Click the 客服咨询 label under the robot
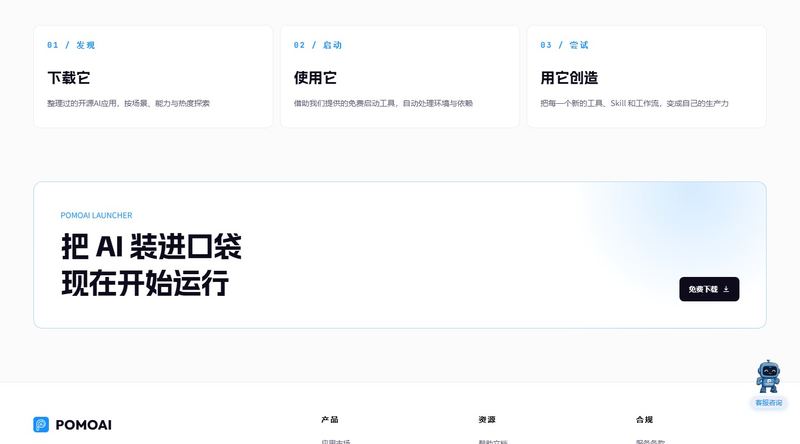 pos(768,403)
